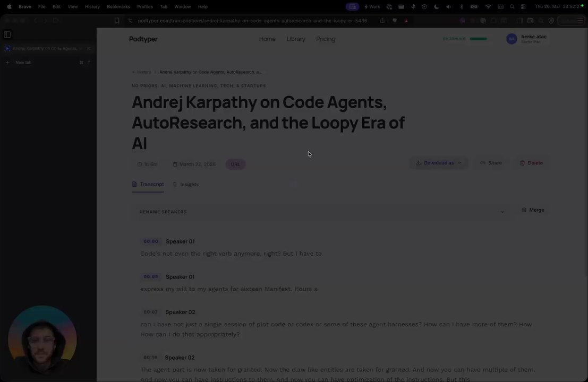Jump to timestamp 00:00
The width and height of the screenshot is (588, 382).
pyautogui.click(x=151, y=241)
